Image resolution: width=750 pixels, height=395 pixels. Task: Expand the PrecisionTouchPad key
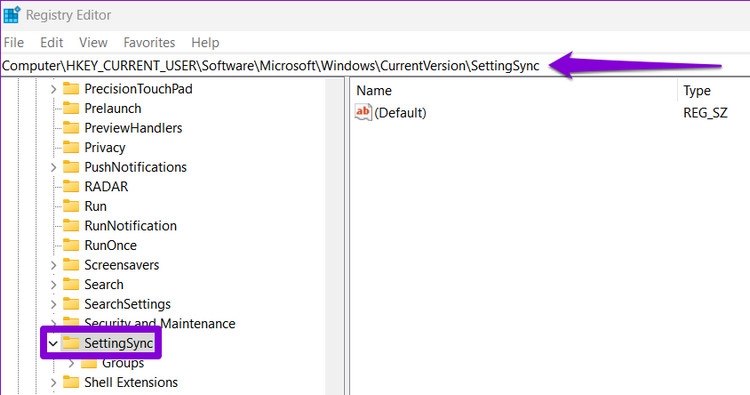coord(54,89)
